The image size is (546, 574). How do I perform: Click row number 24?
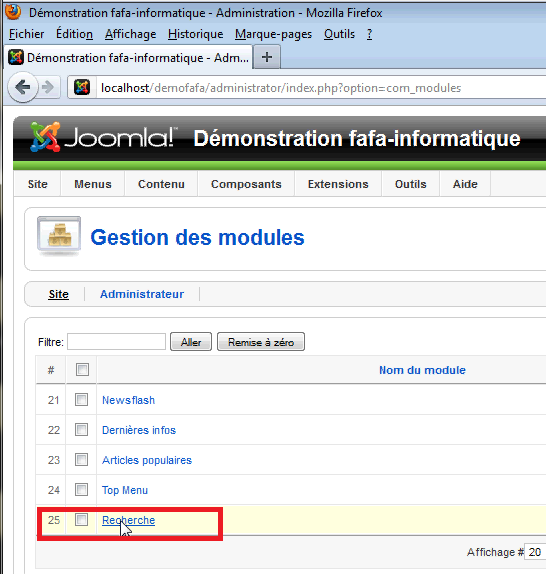pyautogui.click(x=53, y=490)
